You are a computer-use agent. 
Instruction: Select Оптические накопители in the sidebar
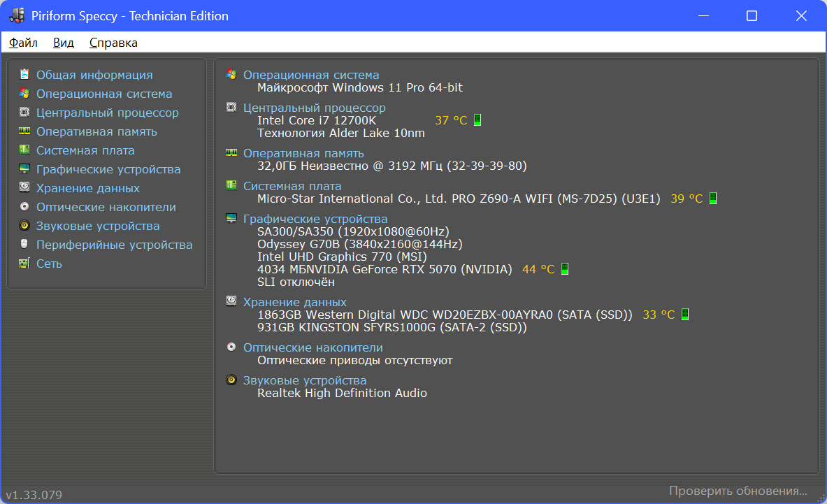click(x=106, y=207)
